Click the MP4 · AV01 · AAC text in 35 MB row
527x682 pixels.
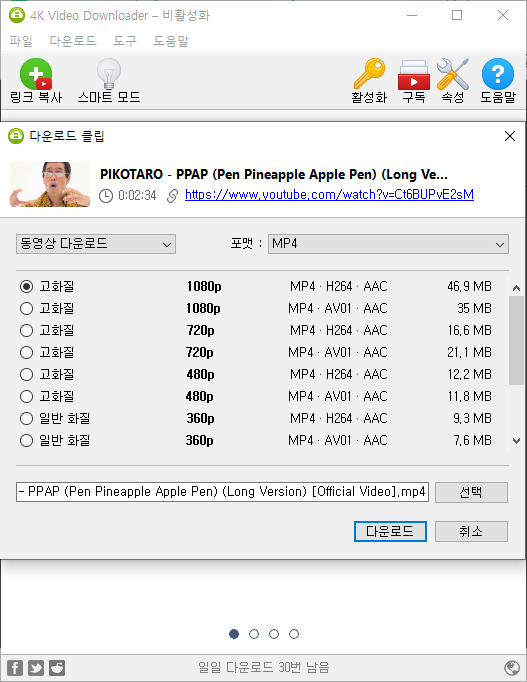point(337,308)
